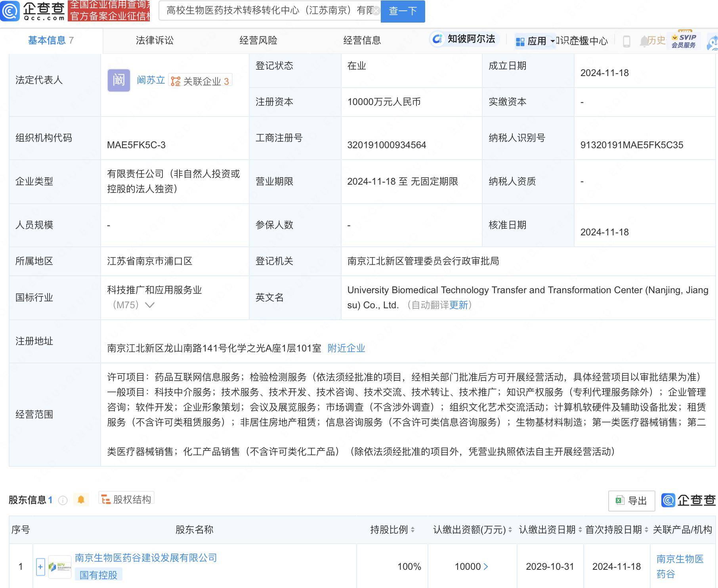The image size is (718, 588).
Task: Clear the search box with the X icon
Action: tap(376, 11)
